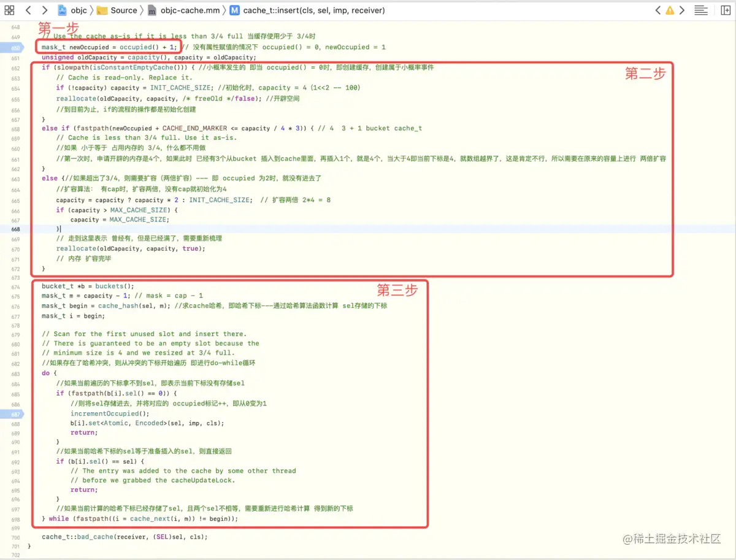This screenshot has width=736, height=560.
Task: Click 'before we grabbed the cacheUpdateLock' comment
Action: [x=153, y=481]
